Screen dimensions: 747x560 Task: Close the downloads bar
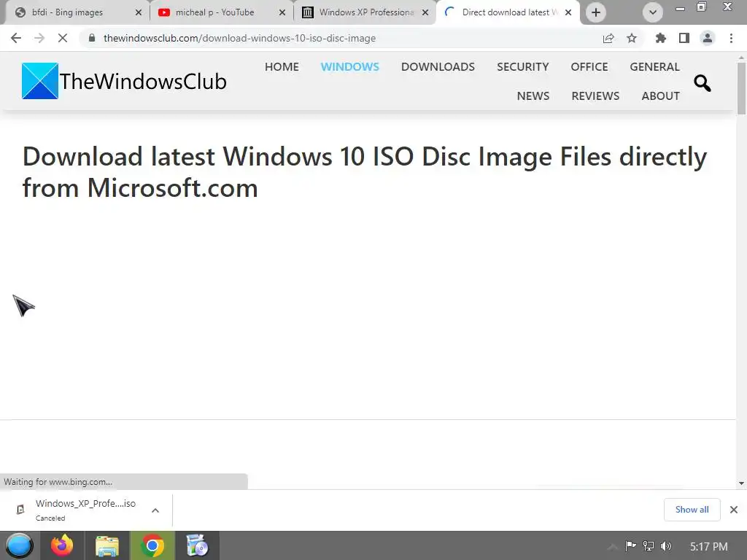tap(734, 510)
